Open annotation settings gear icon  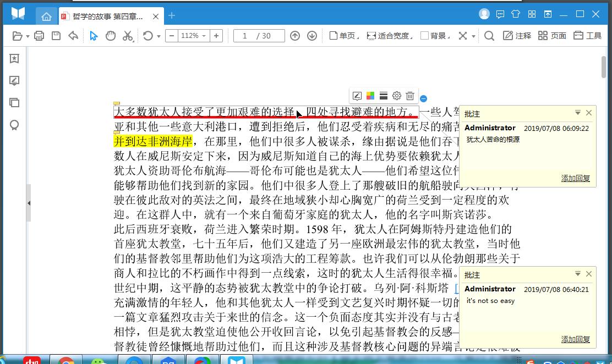[x=397, y=96]
